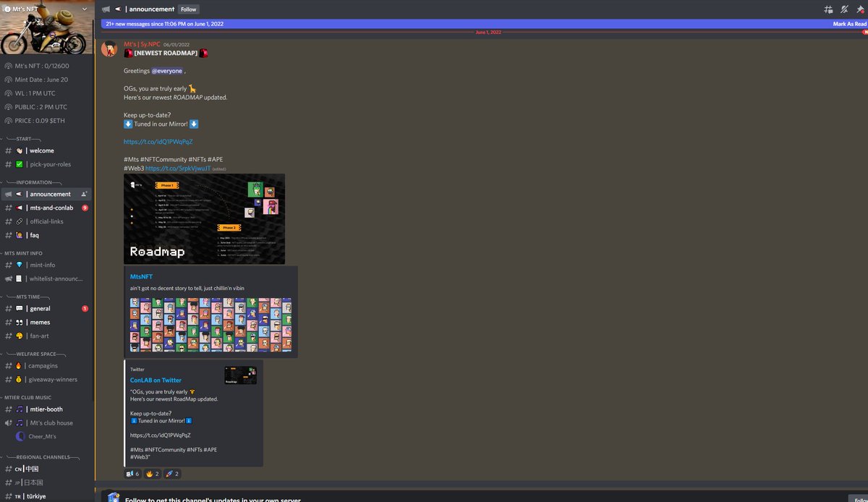
Task: Open the Threads icon in the header
Action: [x=828, y=9]
